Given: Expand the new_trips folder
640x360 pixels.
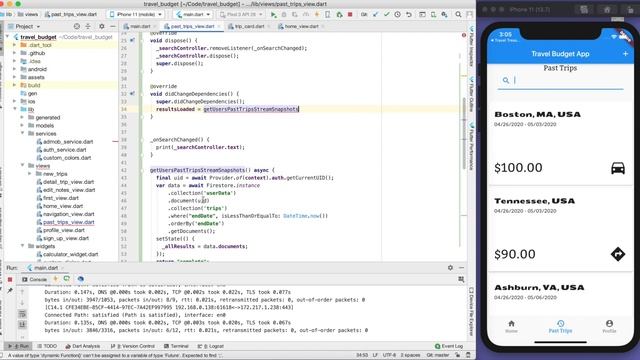Looking at the screenshot, I should click(30, 174).
